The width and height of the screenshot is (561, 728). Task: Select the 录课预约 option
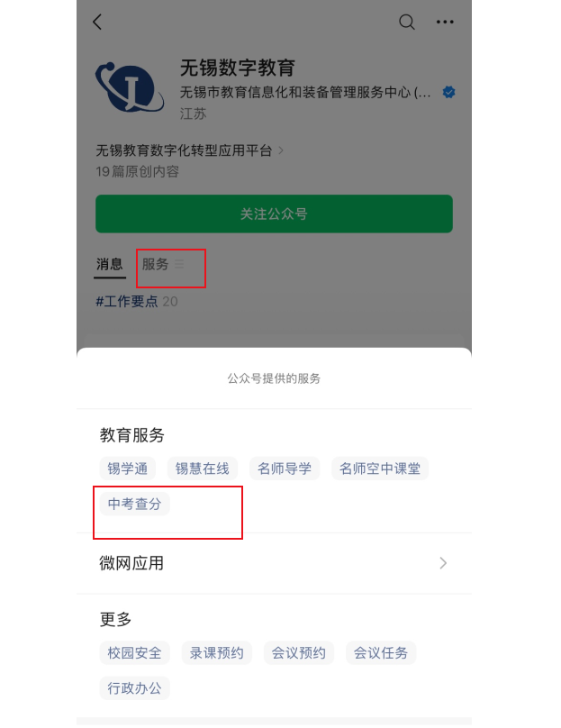[x=217, y=653]
